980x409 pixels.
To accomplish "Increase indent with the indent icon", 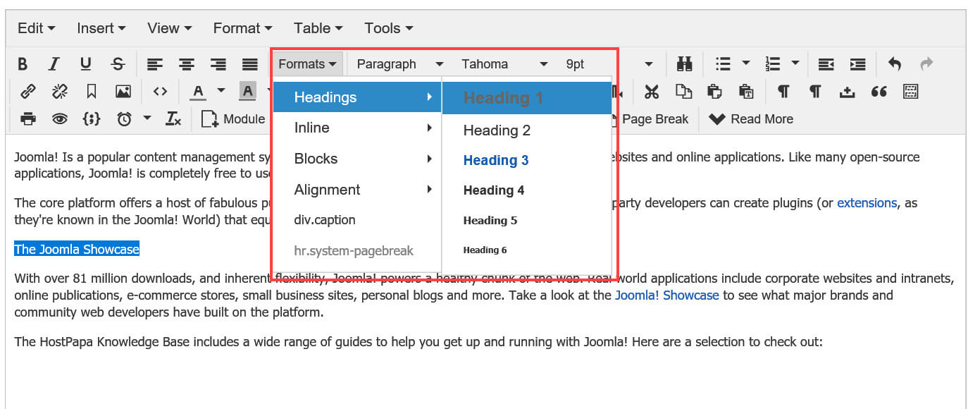I will coord(857,64).
